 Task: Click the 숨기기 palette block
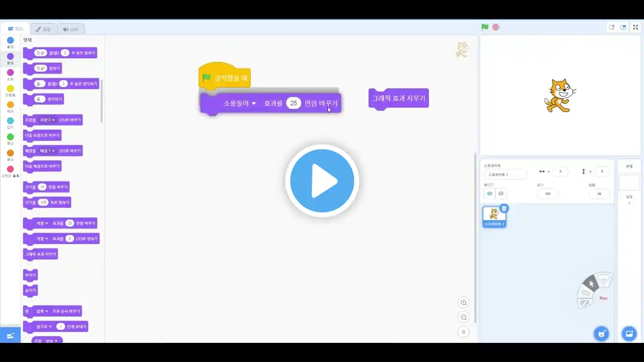(30, 291)
